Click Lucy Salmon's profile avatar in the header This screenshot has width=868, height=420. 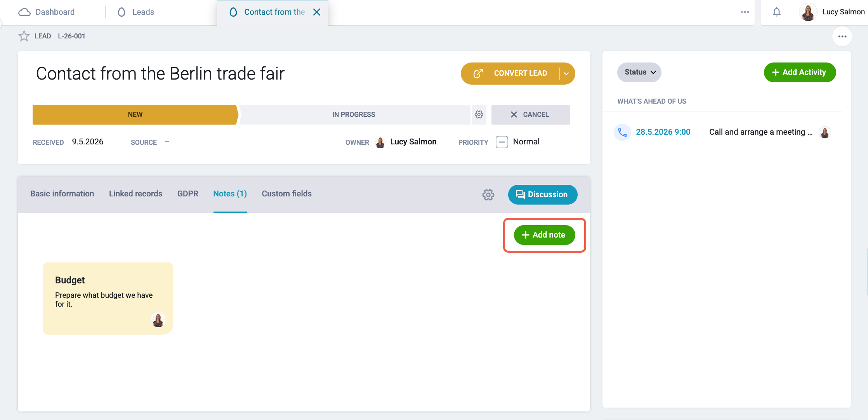click(808, 12)
